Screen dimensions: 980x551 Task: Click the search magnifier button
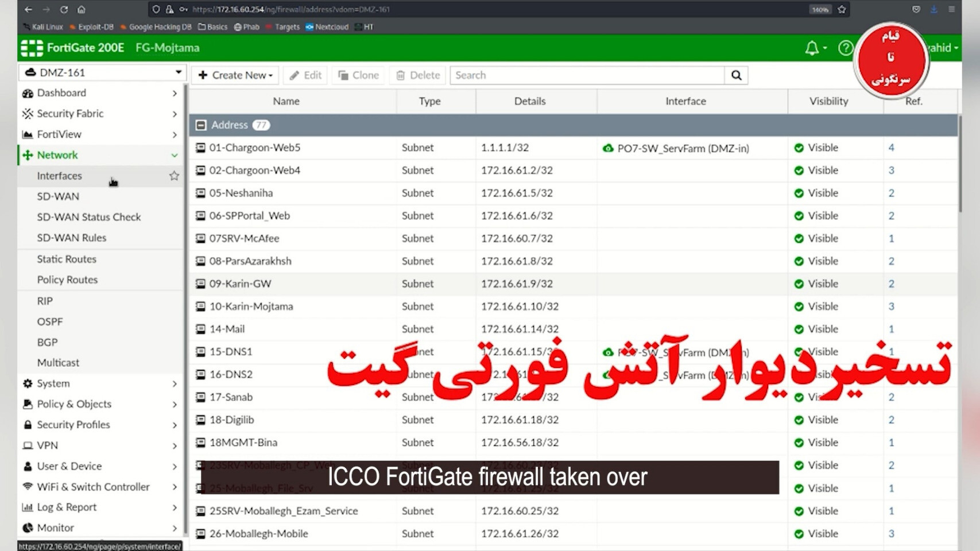[737, 75]
